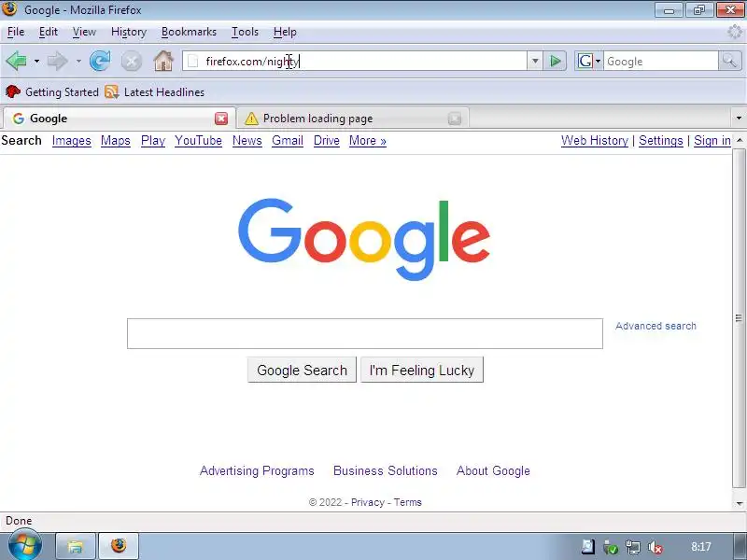The image size is (747, 560).
Task: Open the Settings link on Google
Action: click(x=661, y=141)
